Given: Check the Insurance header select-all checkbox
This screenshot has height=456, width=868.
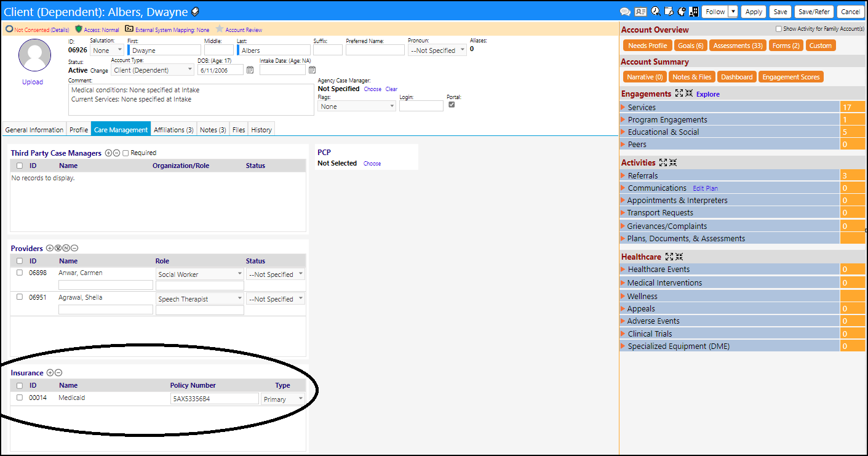Looking at the screenshot, I should coord(20,386).
